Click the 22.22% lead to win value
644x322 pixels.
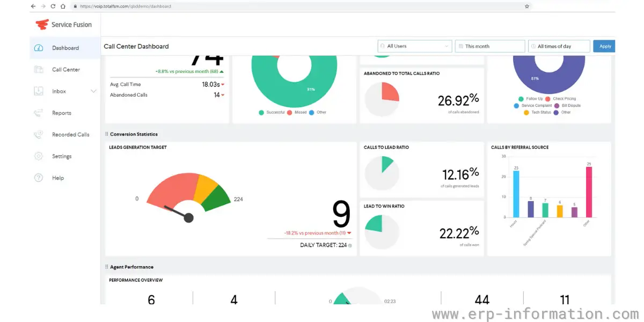(459, 232)
